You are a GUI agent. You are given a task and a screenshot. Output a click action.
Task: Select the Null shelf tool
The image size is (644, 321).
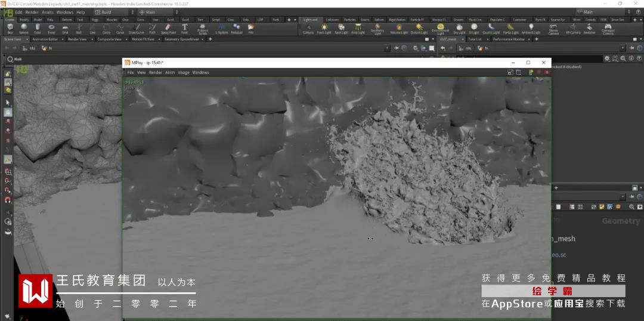tap(79, 29)
